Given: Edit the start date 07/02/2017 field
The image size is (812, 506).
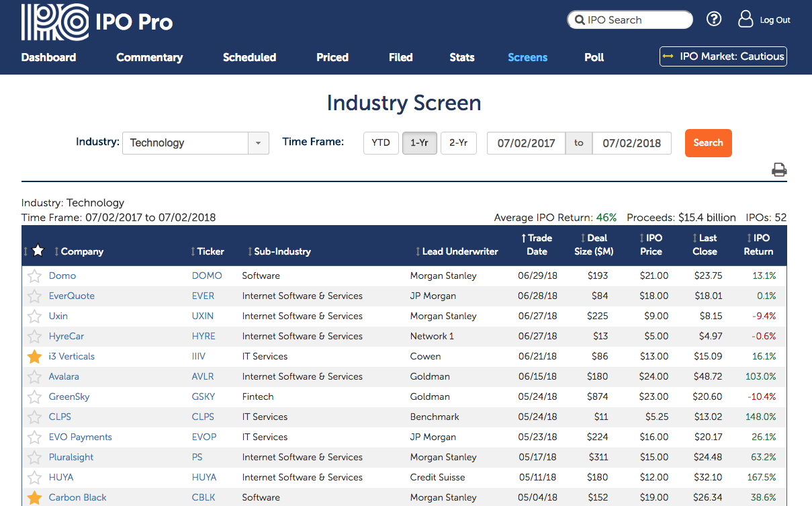Looking at the screenshot, I should [x=527, y=143].
